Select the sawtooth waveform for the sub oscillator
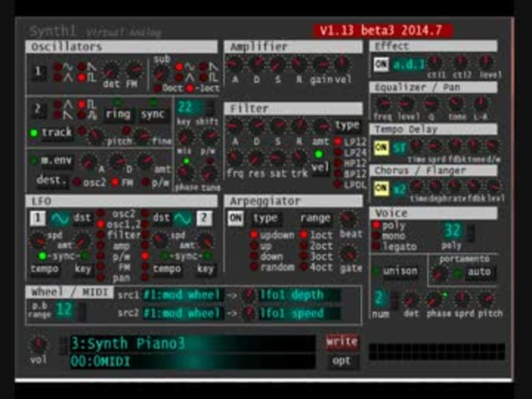Viewport: 532px width, 399px height. pyautogui.click(x=203, y=66)
